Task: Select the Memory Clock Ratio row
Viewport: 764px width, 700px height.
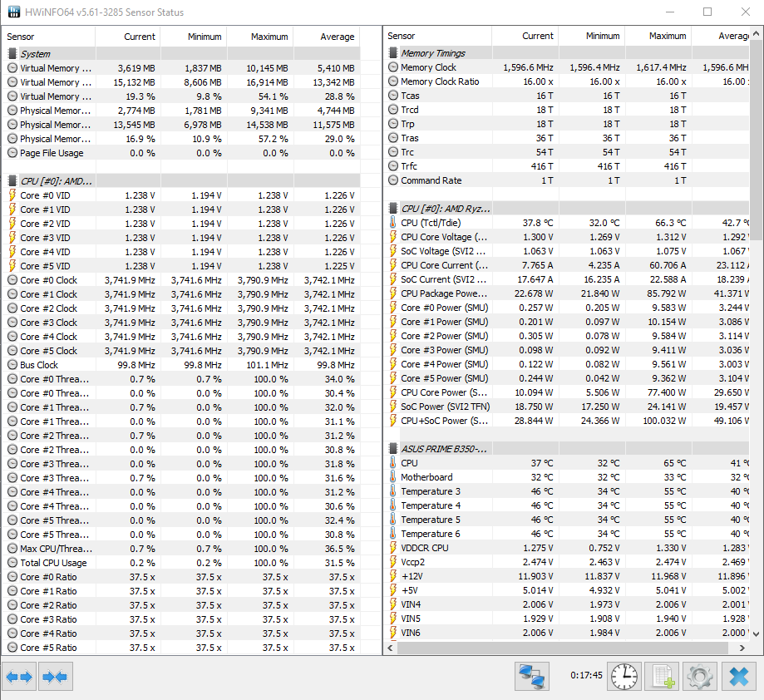Action: coord(568,81)
